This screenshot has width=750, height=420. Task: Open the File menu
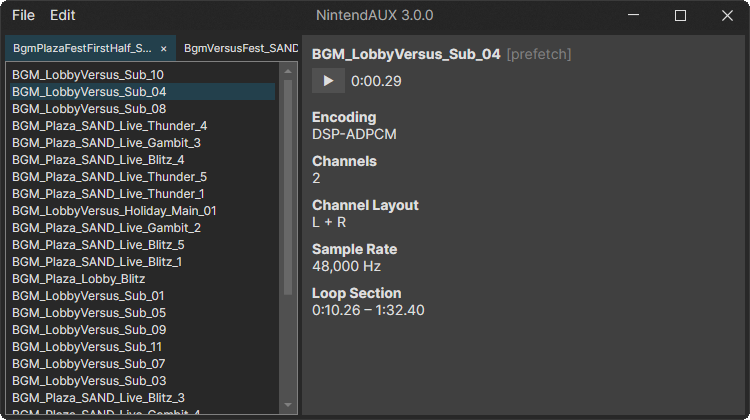coord(23,15)
